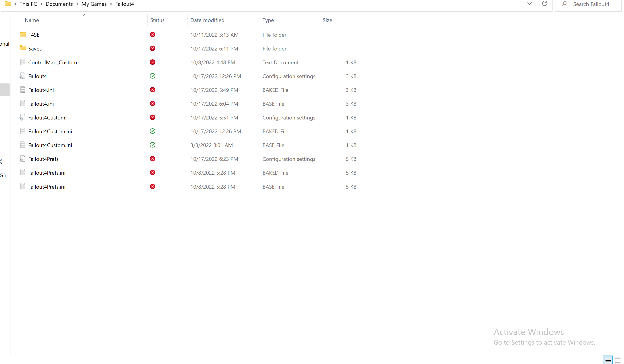This screenshot has height=364, width=624.
Task: Select the F4SE folder icon
Action: 23,34
